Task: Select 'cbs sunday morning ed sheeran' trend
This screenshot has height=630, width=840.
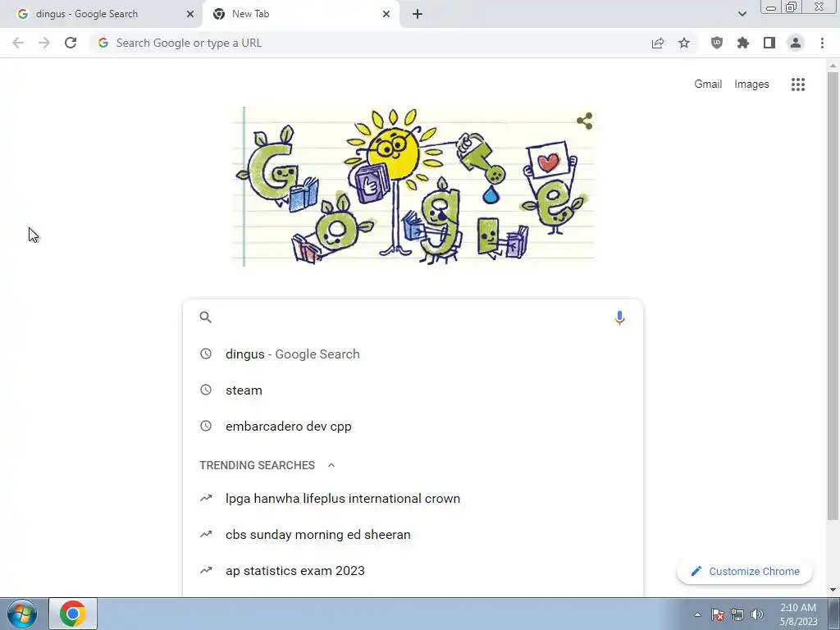Action: (413, 534)
